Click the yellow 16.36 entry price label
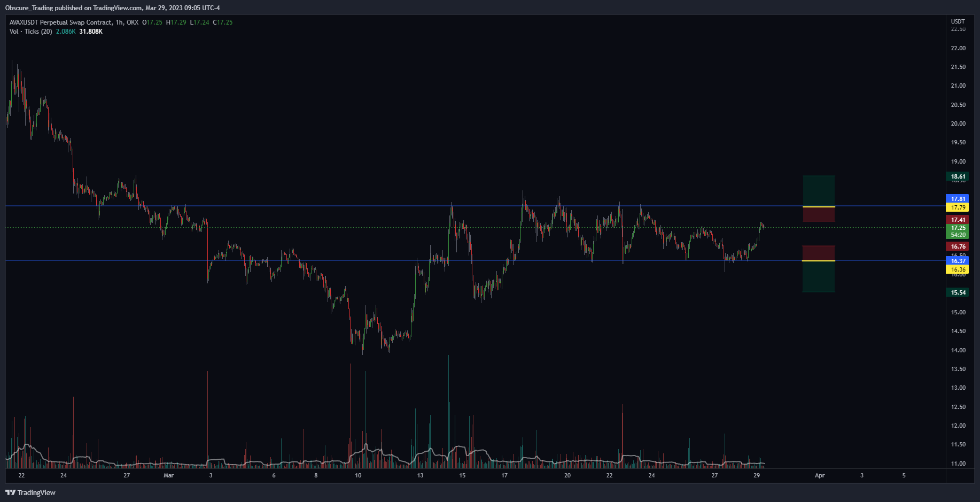Viewport: 980px width, 502px height. 958,269
